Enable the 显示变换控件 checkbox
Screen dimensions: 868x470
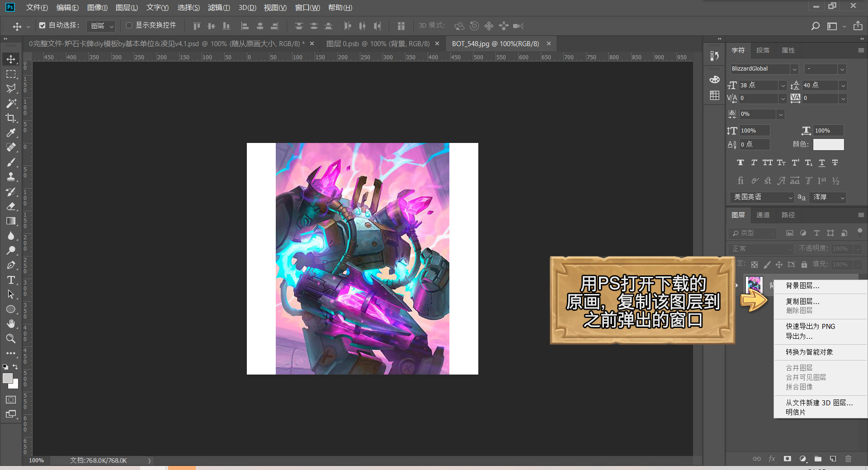pos(129,25)
